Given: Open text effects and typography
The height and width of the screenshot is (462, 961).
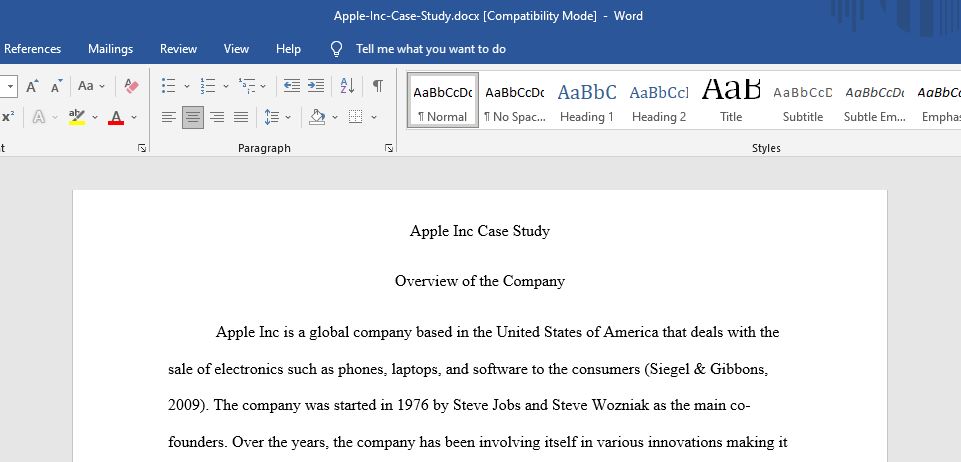Looking at the screenshot, I should click(38, 117).
